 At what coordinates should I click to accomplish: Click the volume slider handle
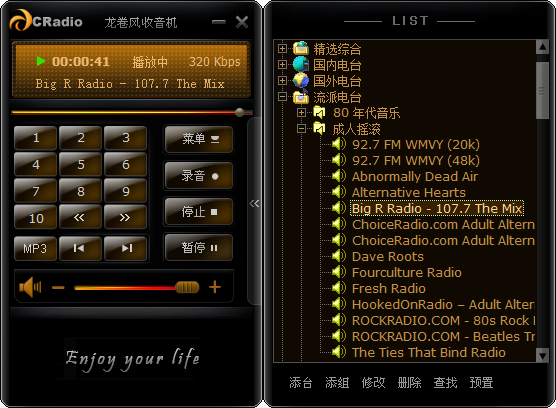pyautogui.click(x=187, y=287)
